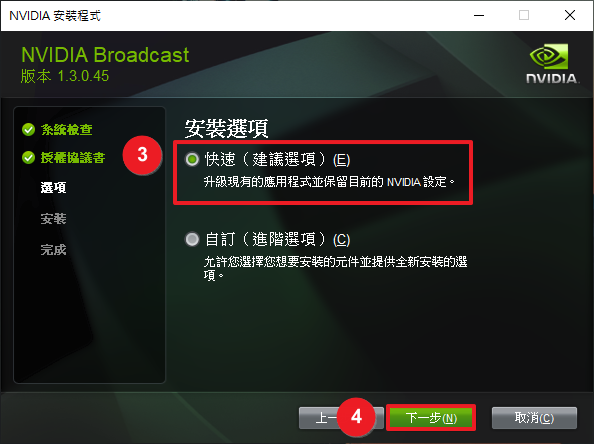Select the 快速（建議選項） radio button
Screen dimensions: 594x444
tap(192, 159)
